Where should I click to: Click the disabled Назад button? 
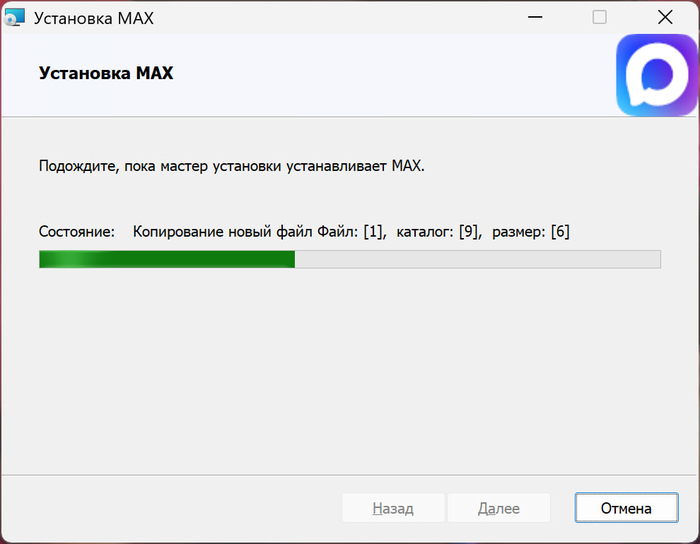click(x=393, y=508)
